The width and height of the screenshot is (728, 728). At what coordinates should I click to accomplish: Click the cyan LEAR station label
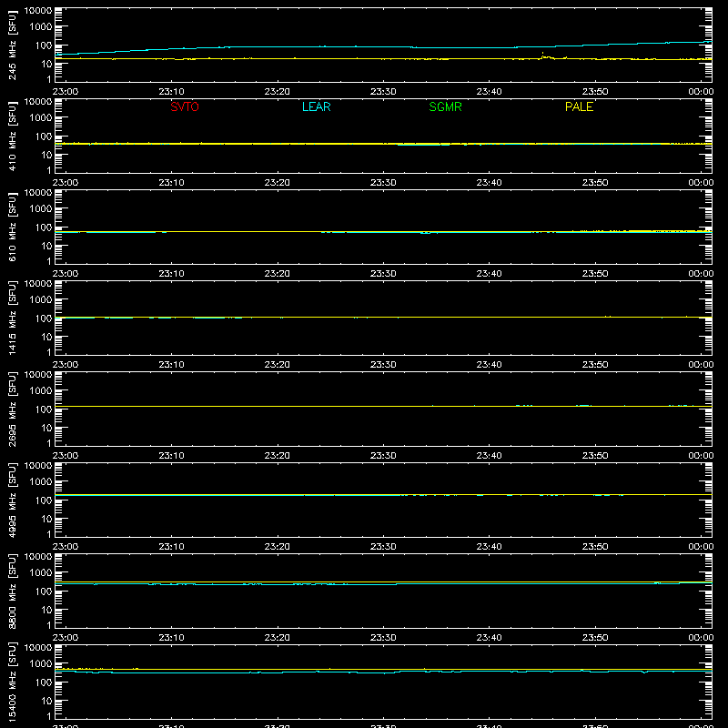point(316,106)
